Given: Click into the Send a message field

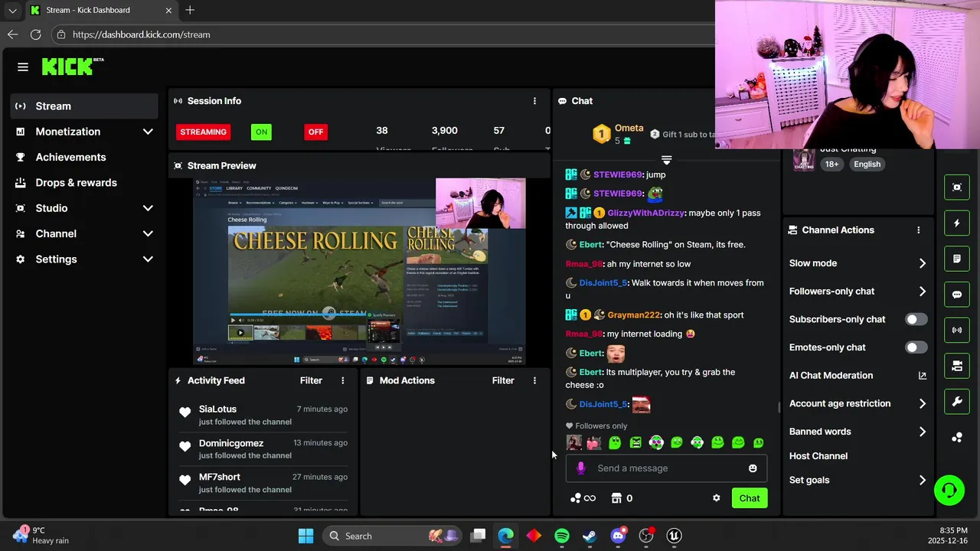Looking at the screenshot, I should pyautogui.click(x=666, y=468).
